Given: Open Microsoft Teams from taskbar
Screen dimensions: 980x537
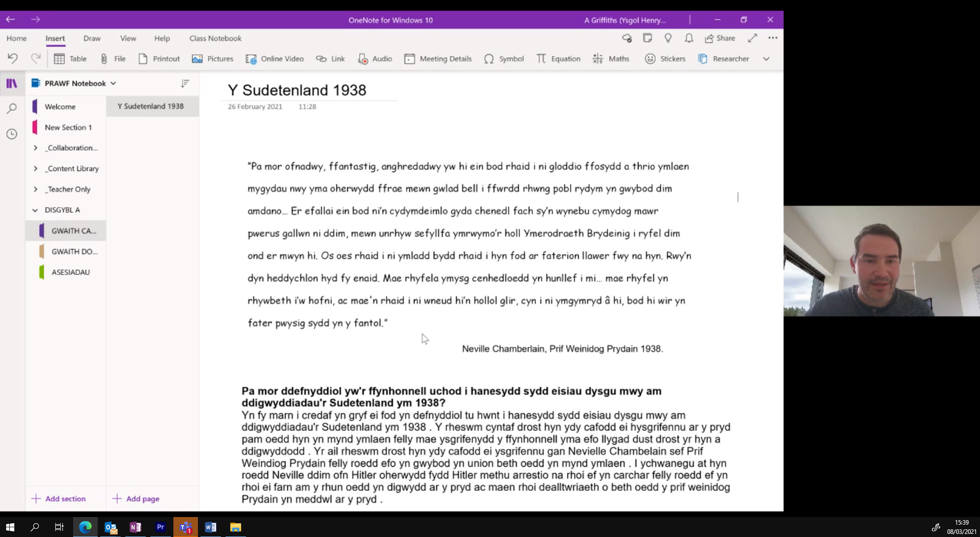Looking at the screenshot, I should 186,527.
